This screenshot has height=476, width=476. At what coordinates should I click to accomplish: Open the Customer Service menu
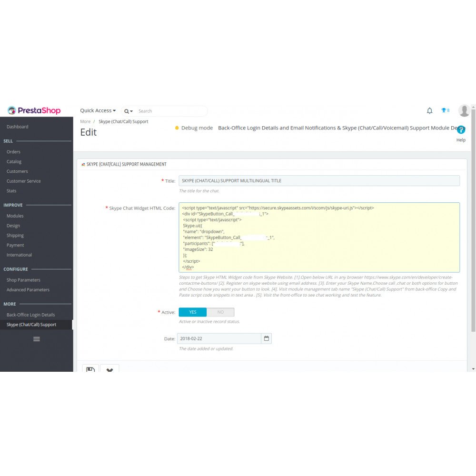pyautogui.click(x=23, y=181)
